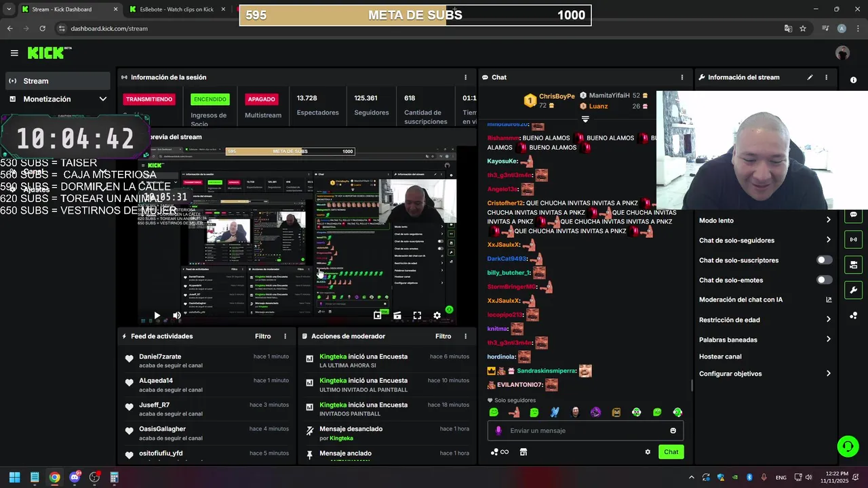868x488 pixels.
Task: Mute the stream preview volume
Action: (177, 315)
